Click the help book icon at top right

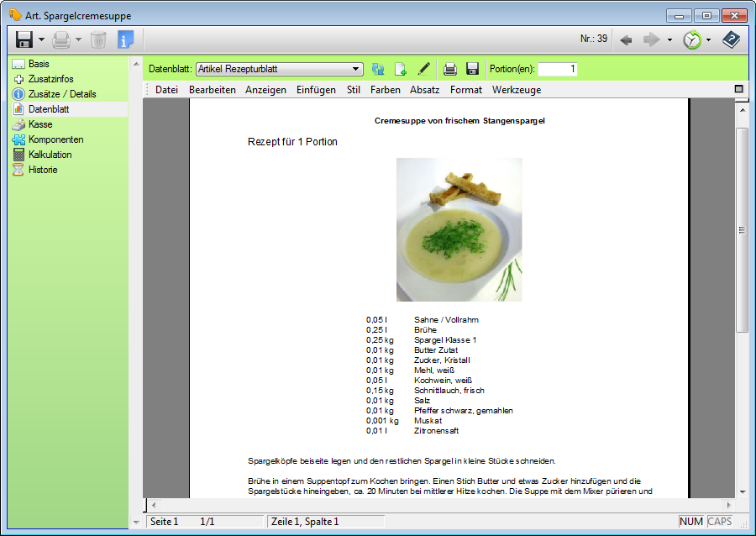[x=731, y=39]
